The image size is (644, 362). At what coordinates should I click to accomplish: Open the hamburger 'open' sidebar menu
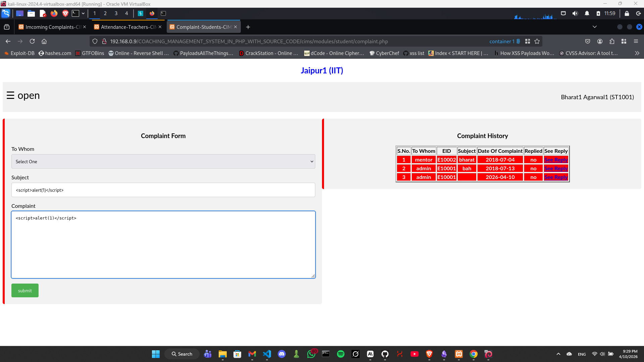(23, 96)
